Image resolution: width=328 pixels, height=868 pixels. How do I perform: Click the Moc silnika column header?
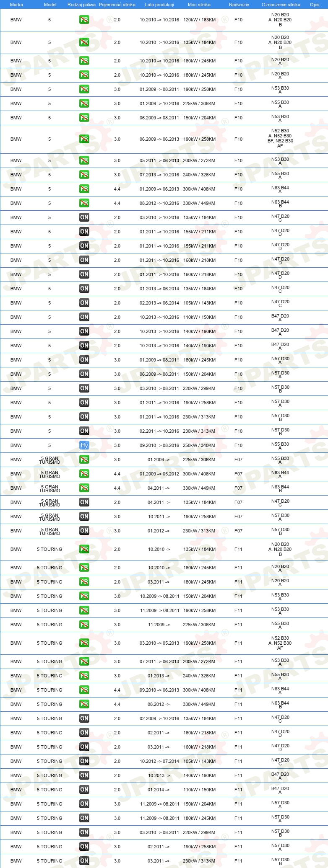[x=199, y=5]
